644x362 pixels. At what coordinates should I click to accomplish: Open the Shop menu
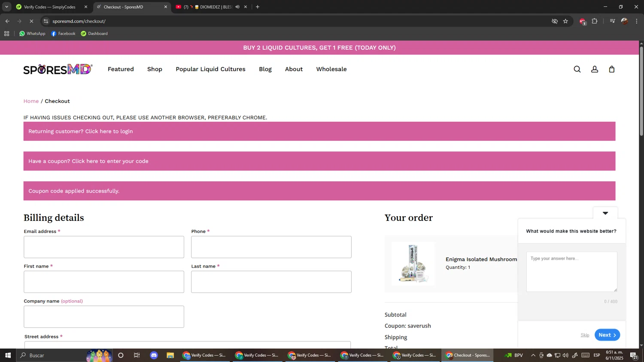click(x=155, y=69)
